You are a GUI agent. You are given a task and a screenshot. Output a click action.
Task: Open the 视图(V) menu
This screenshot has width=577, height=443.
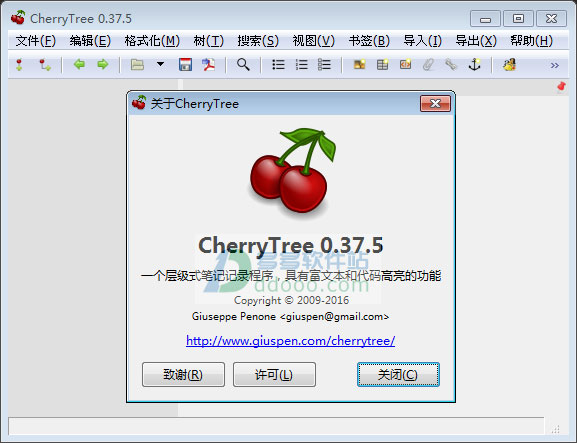click(x=314, y=40)
